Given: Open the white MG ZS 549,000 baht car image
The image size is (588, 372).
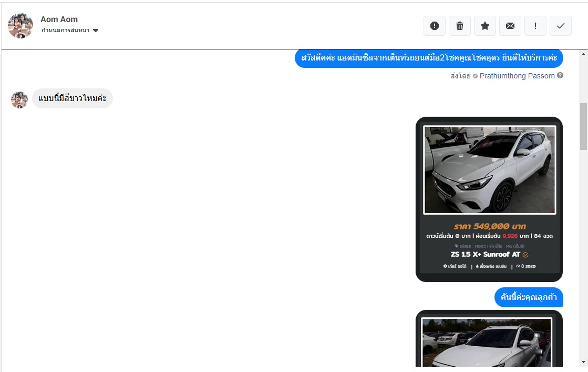Looking at the screenshot, I should pyautogui.click(x=489, y=169).
